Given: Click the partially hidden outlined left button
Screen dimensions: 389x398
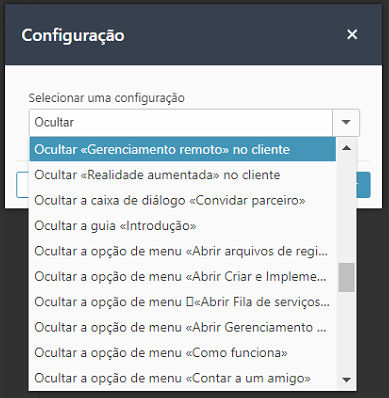Looking at the screenshot, I should point(23,185).
